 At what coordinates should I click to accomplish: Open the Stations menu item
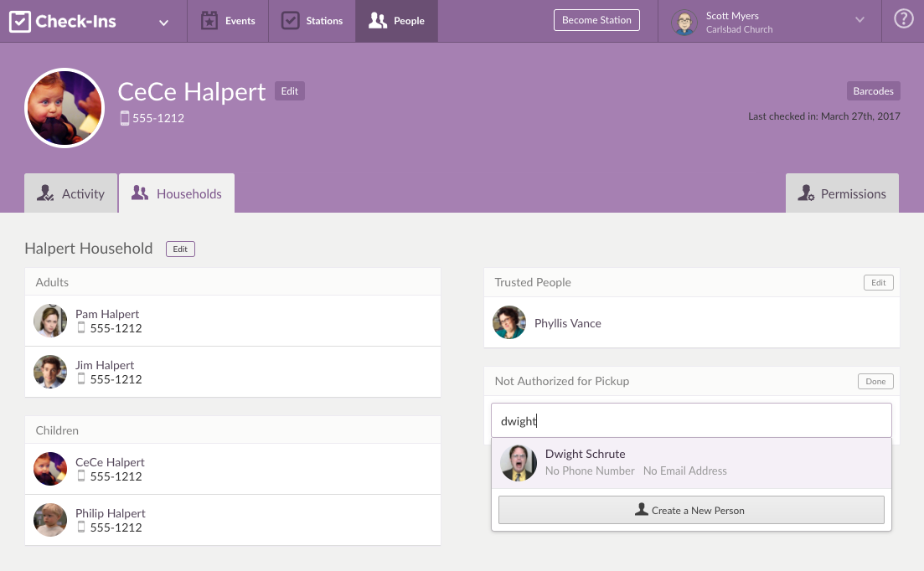pos(312,21)
